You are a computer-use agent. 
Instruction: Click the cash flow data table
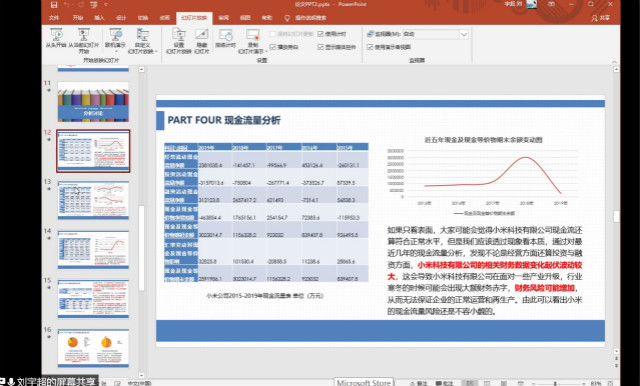tap(266, 213)
